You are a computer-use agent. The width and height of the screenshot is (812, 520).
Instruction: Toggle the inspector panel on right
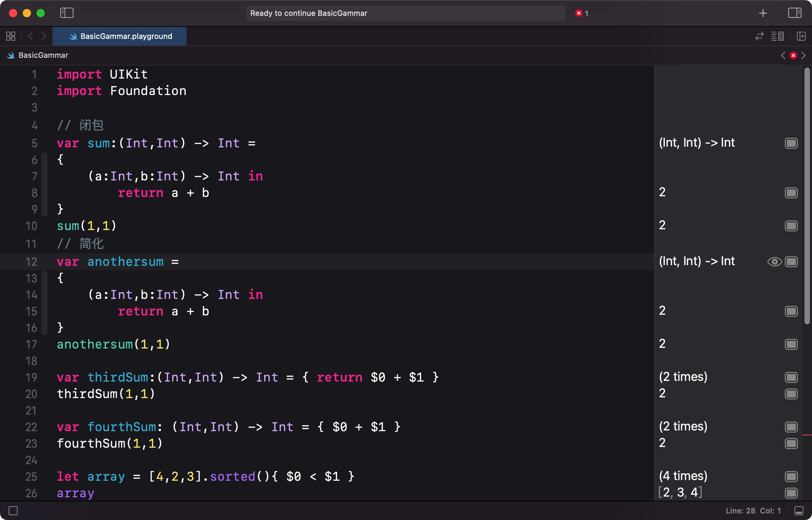(795, 13)
